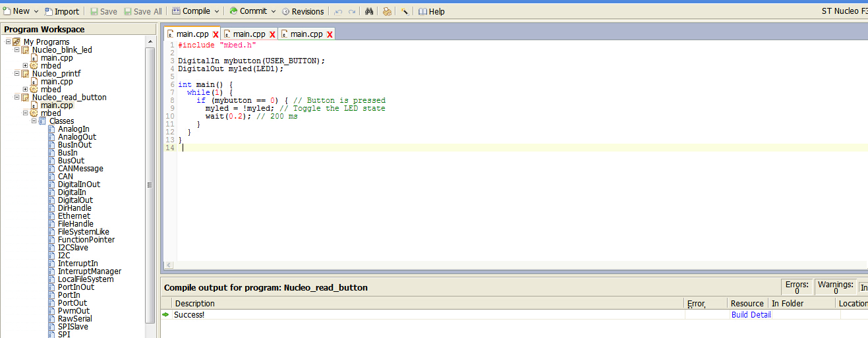Expand mbed library under Nucleo_blink_led
Image resolution: width=868 pixels, height=338 pixels.
25,66
